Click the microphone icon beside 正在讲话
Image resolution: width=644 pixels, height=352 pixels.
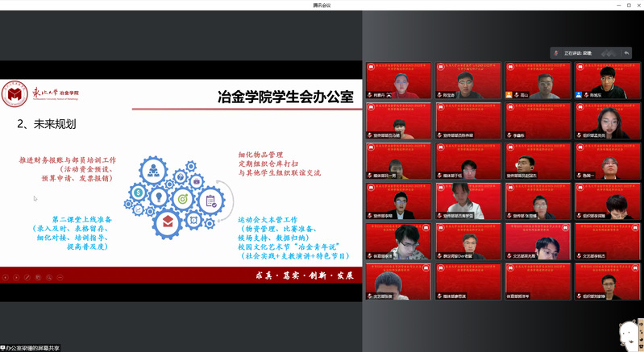coord(558,53)
